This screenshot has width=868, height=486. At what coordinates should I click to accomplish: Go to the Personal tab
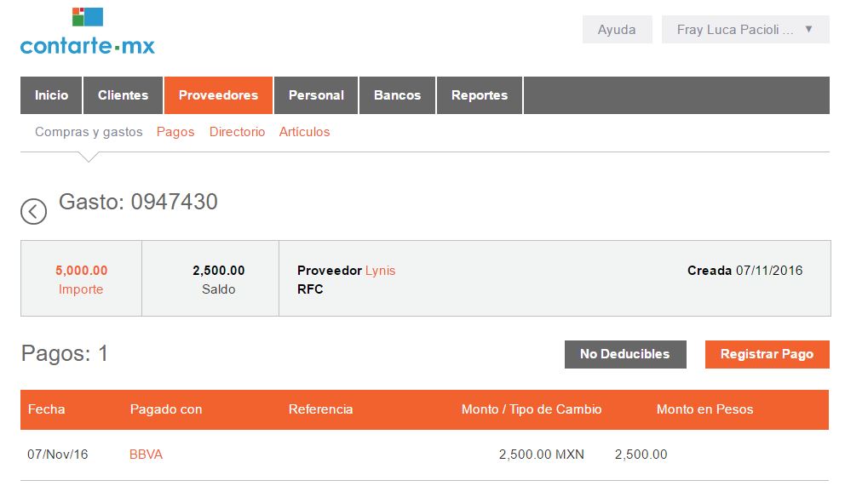316,95
